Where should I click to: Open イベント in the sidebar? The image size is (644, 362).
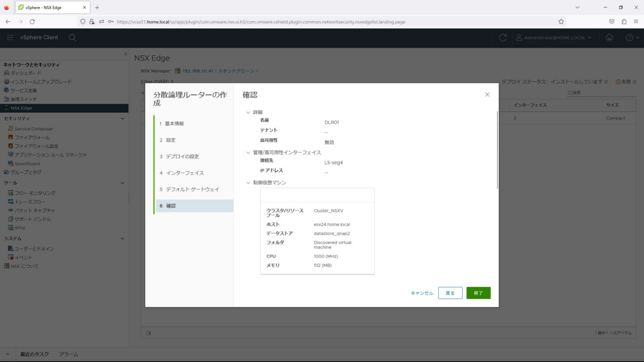pyautogui.click(x=23, y=257)
